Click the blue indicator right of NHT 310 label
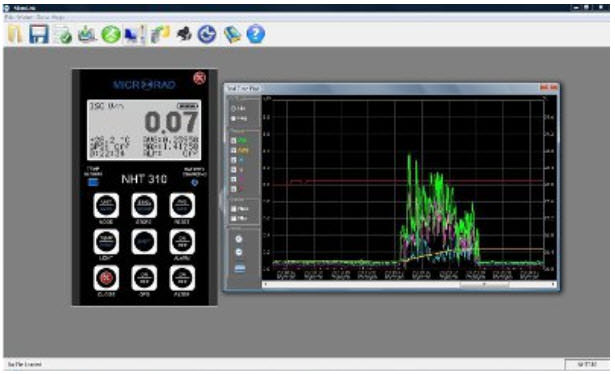 [195, 183]
